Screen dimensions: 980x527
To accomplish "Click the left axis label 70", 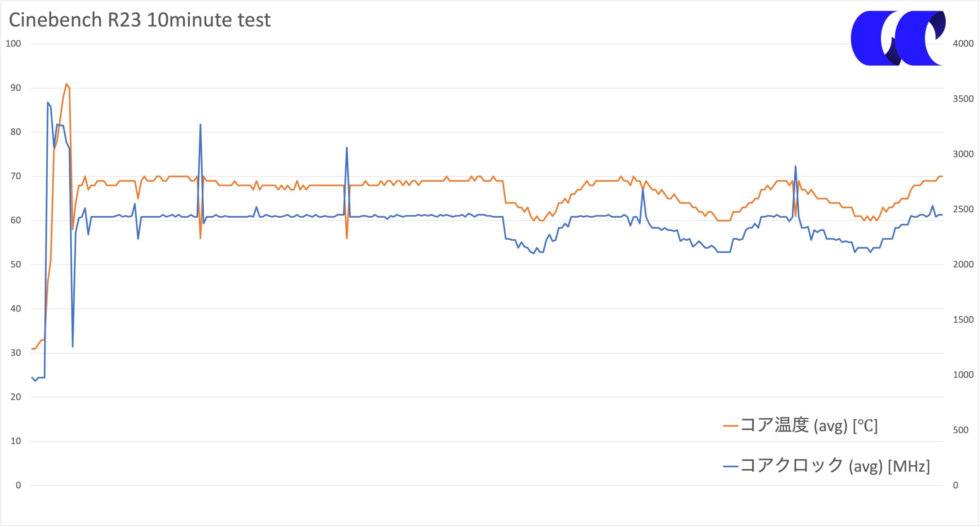I will 16,177.
